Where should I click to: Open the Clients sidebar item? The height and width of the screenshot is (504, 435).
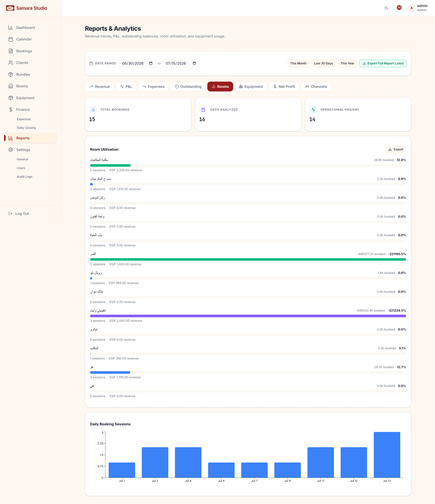pyautogui.click(x=31, y=63)
